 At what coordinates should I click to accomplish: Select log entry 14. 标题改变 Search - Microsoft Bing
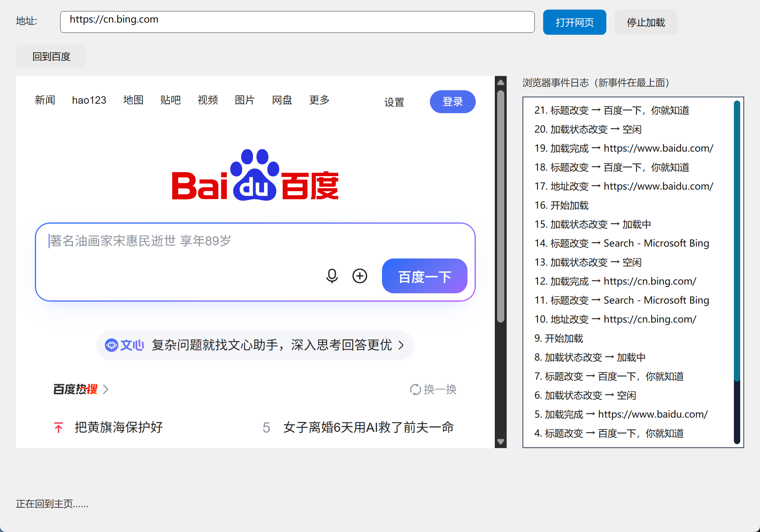click(x=621, y=243)
